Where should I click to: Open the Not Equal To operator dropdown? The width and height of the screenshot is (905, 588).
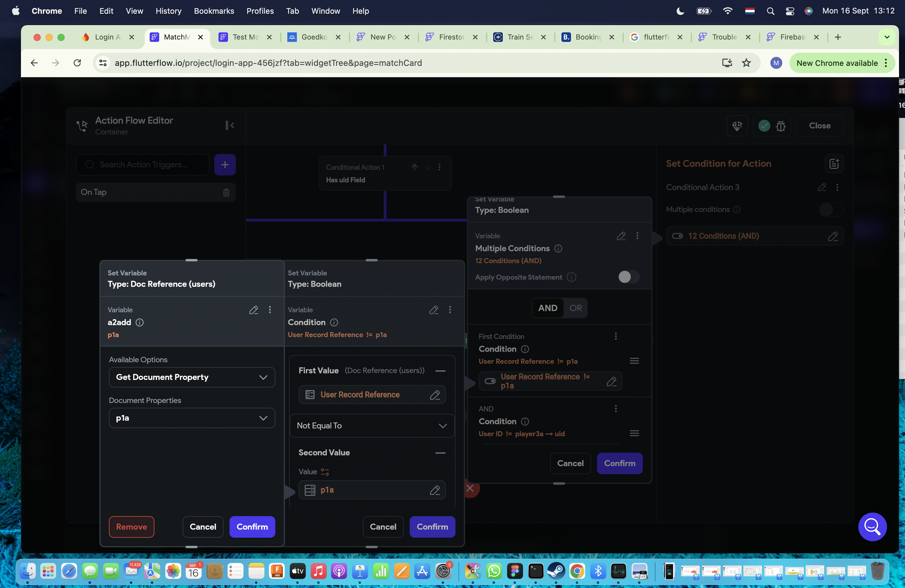click(x=371, y=426)
